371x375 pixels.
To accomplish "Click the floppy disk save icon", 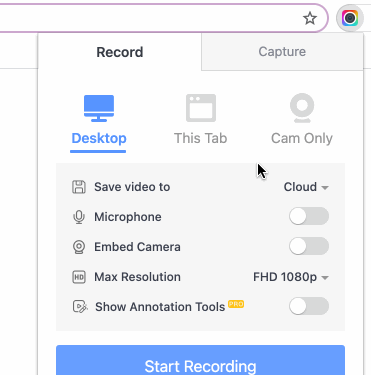I will [x=79, y=187].
